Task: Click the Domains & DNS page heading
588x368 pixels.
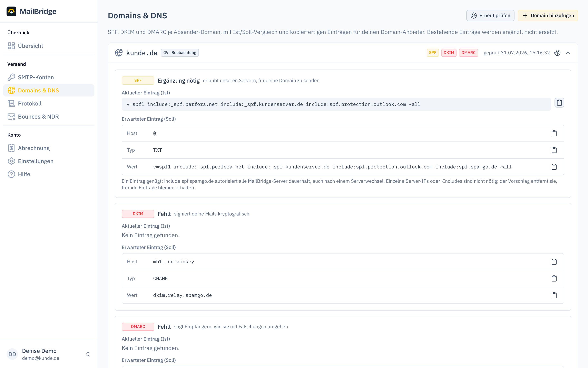Action: [137, 16]
